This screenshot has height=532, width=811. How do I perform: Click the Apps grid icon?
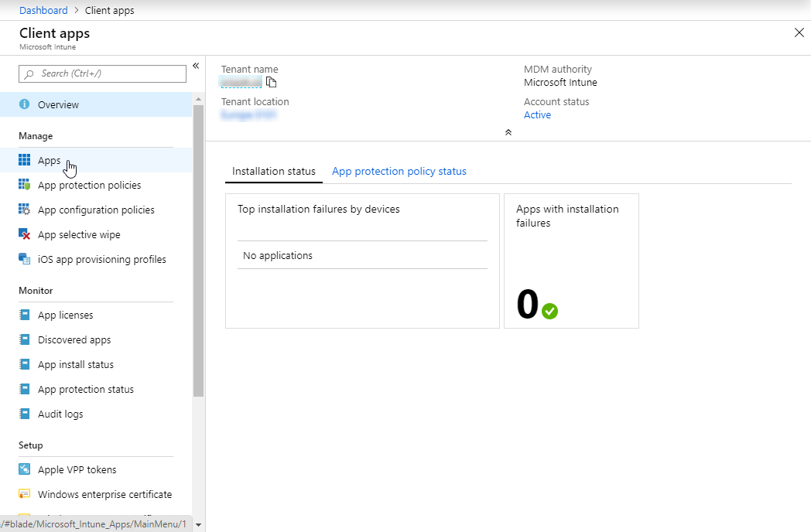pos(24,160)
